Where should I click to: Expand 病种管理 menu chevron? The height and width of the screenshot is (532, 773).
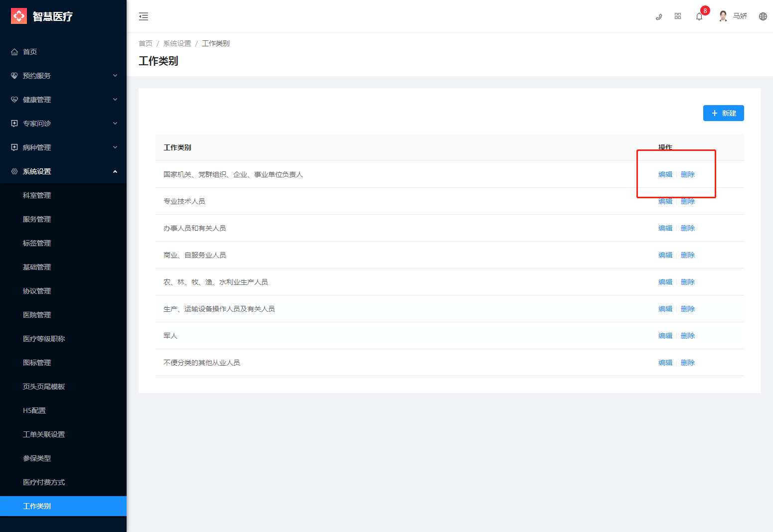(x=115, y=147)
